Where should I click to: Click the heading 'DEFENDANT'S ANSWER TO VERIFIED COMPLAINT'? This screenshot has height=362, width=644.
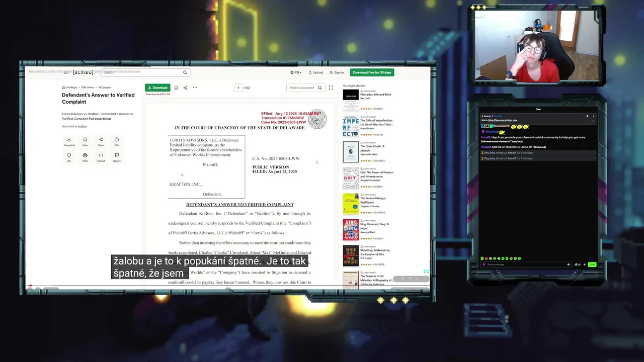[x=239, y=205]
